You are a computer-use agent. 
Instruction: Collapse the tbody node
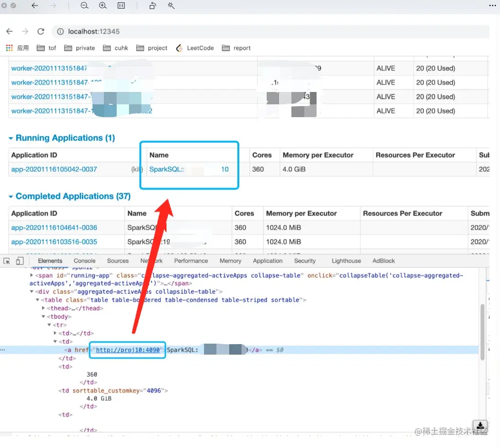(x=43, y=316)
